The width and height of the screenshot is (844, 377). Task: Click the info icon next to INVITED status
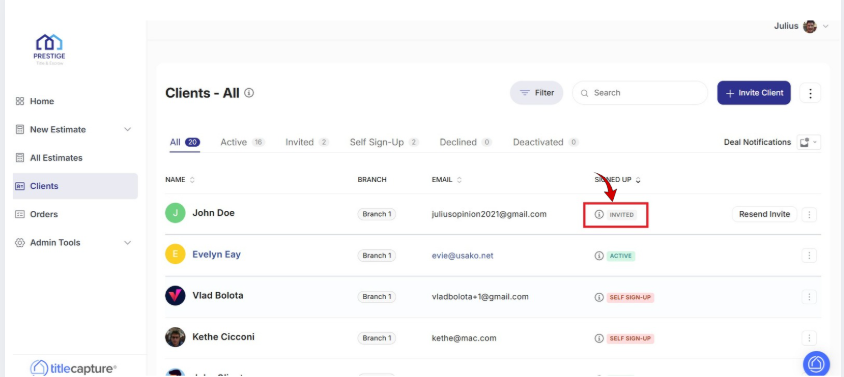pos(599,214)
